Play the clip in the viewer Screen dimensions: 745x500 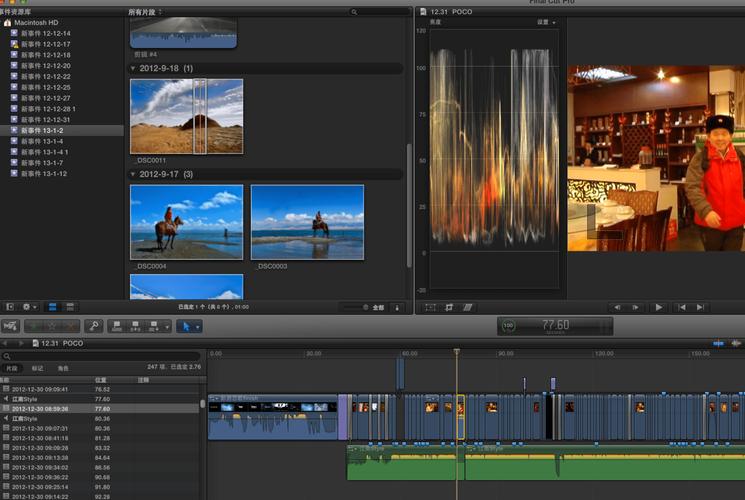pos(658,307)
